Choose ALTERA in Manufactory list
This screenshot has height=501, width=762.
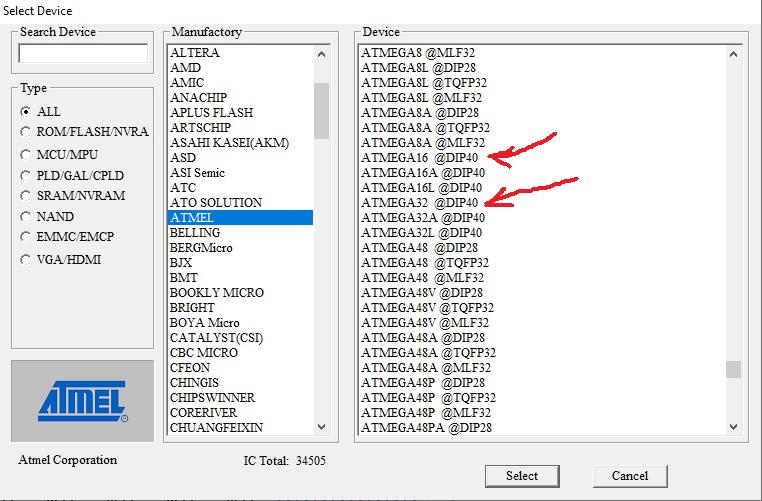195,53
